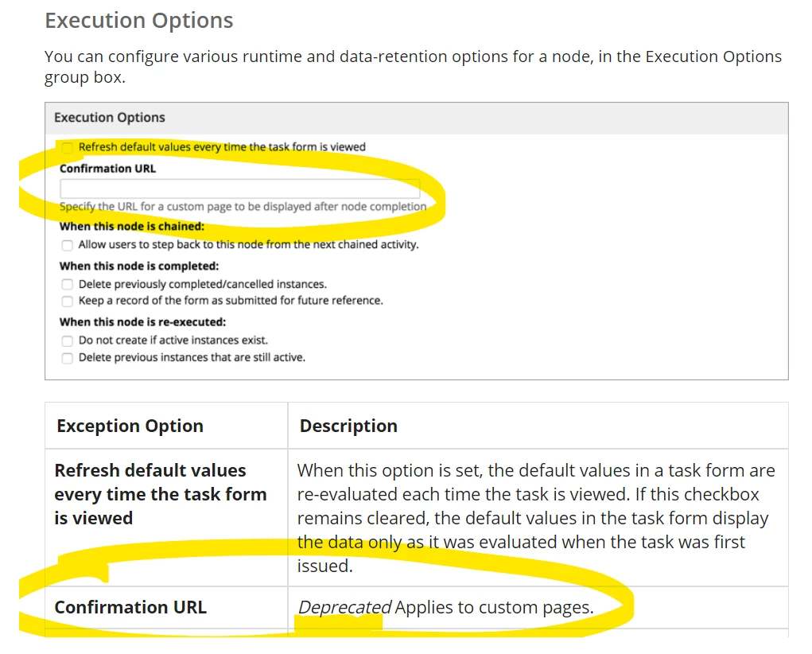Toggle Keep a record of the form checkbox
Screen dimensions: 812x654
pyautogui.click(x=67, y=301)
